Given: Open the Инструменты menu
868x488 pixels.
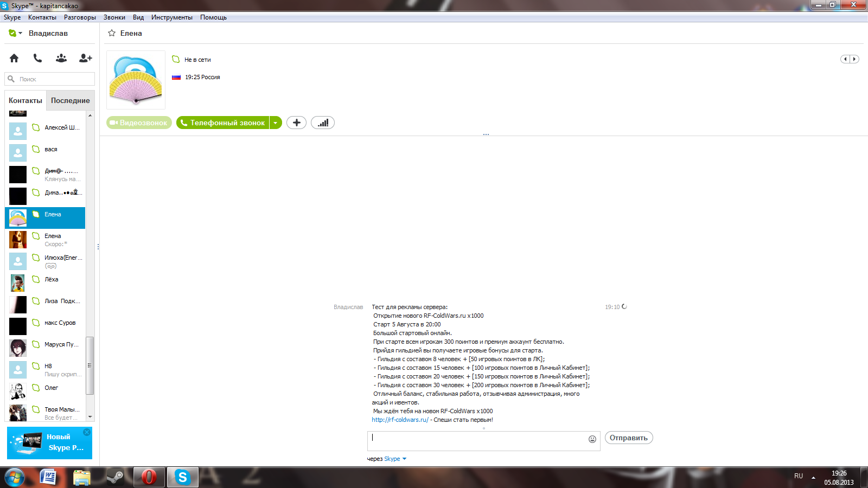Looking at the screenshot, I should point(172,17).
